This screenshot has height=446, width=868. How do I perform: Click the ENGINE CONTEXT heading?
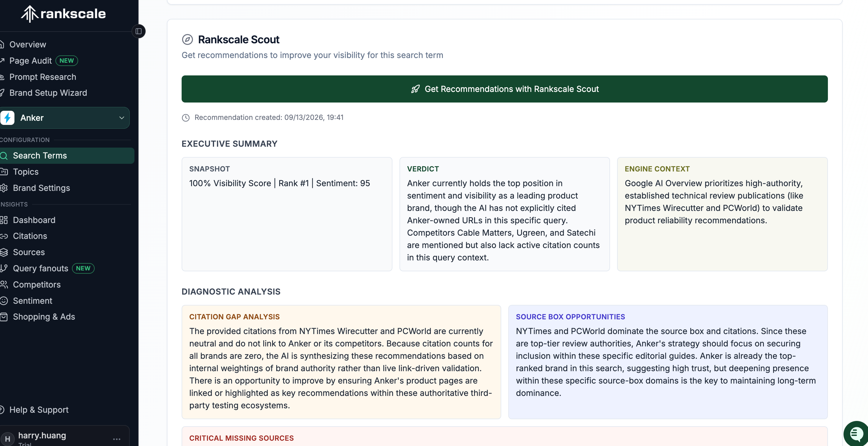[x=657, y=169]
